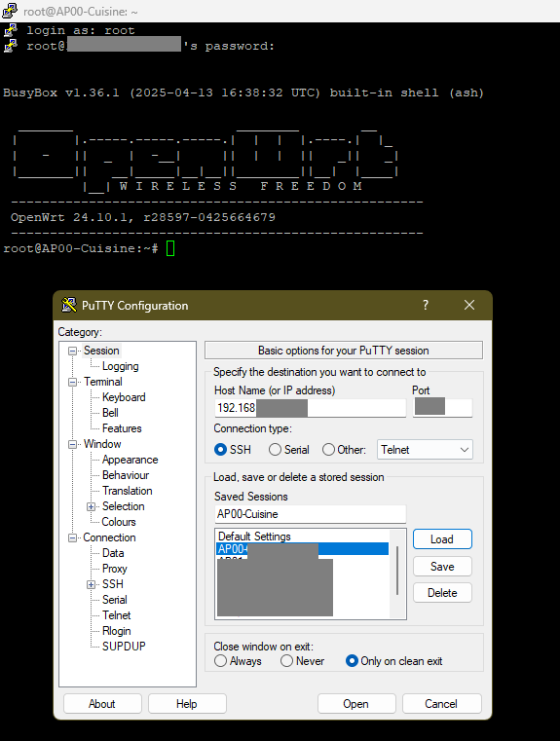Open the Features settings category
Viewport: 560px width, 741px height.
click(122, 428)
